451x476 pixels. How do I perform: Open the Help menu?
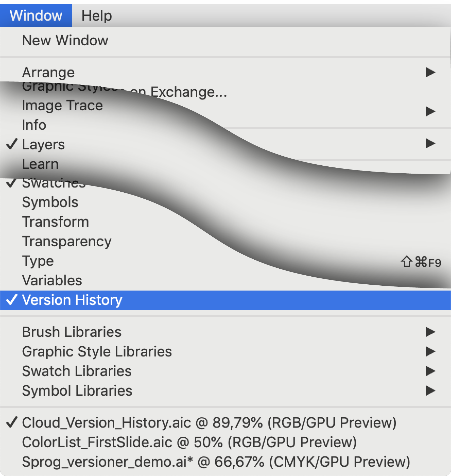[97, 15]
